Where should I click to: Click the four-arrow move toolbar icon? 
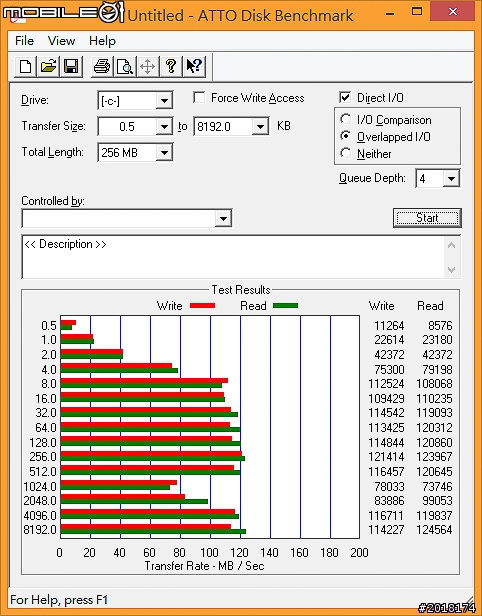pos(148,66)
